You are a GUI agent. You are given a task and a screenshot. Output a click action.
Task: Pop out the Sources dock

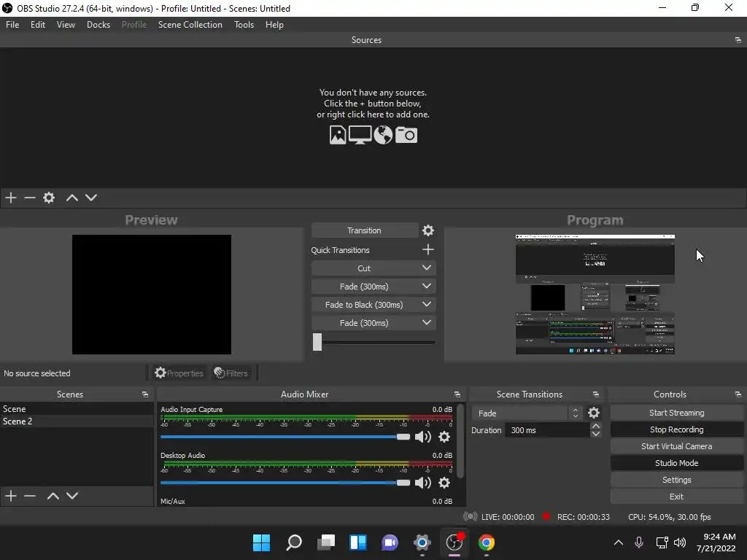738,40
